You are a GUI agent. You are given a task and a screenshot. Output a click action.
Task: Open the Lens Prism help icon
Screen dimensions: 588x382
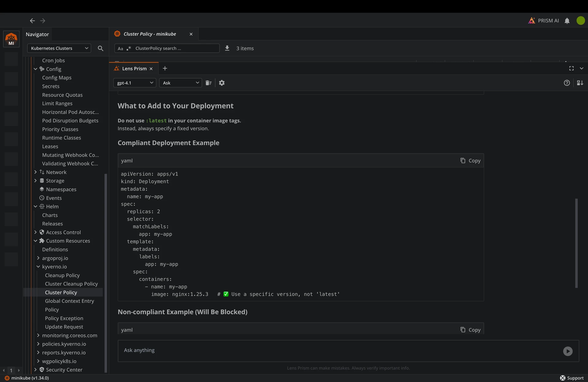(x=567, y=83)
